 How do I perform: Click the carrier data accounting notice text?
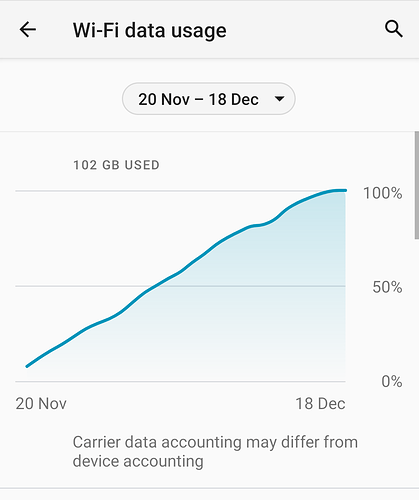tap(215, 452)
